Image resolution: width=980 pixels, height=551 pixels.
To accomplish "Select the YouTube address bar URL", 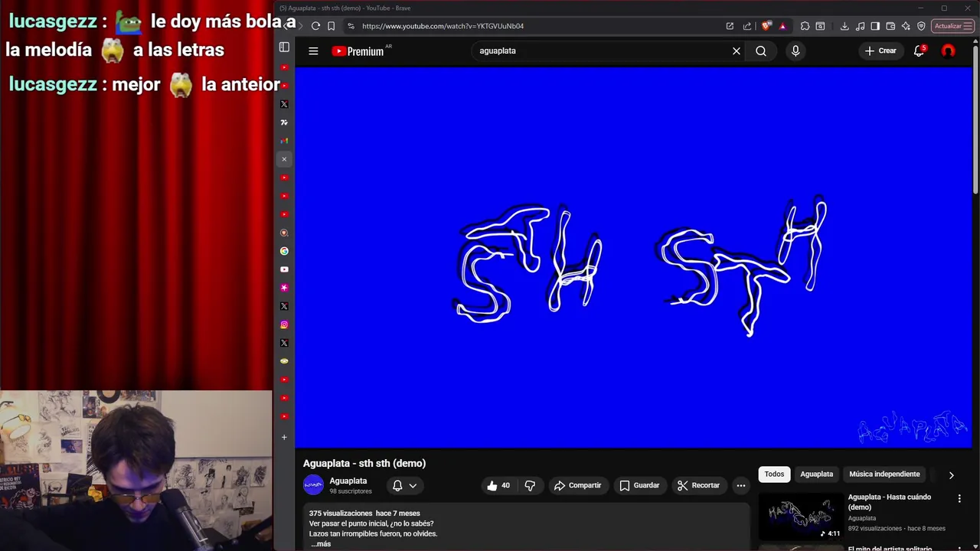I will tap(443, 26).
